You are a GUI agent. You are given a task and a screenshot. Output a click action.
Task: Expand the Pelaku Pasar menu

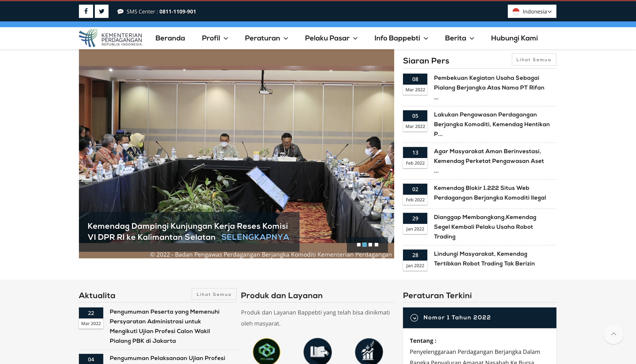[331, 38]
